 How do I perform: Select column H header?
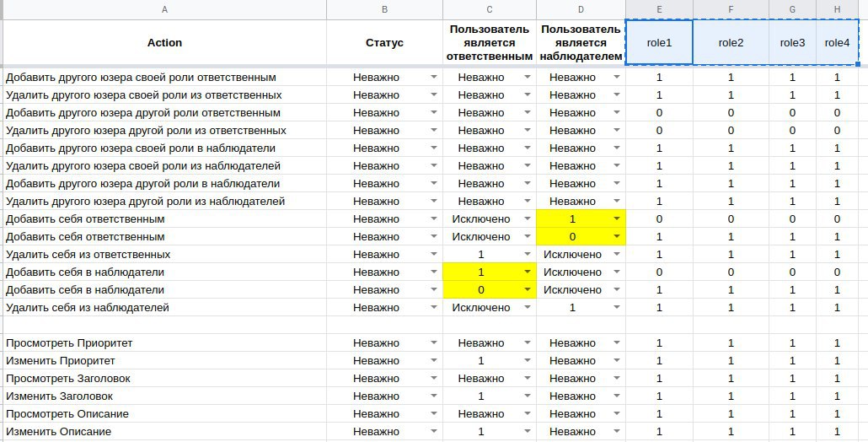click(837, 9)
